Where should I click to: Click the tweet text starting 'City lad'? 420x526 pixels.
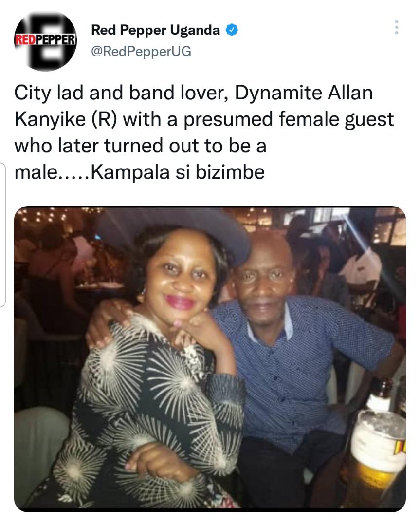tap(204, 132)
